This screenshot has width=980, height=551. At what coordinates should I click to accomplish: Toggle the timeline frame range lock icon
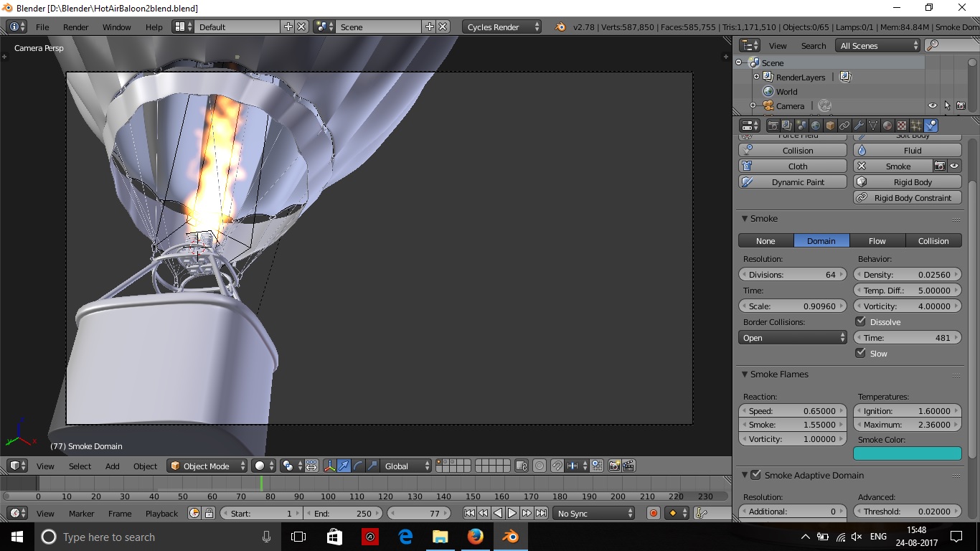(x=209, y=513)
